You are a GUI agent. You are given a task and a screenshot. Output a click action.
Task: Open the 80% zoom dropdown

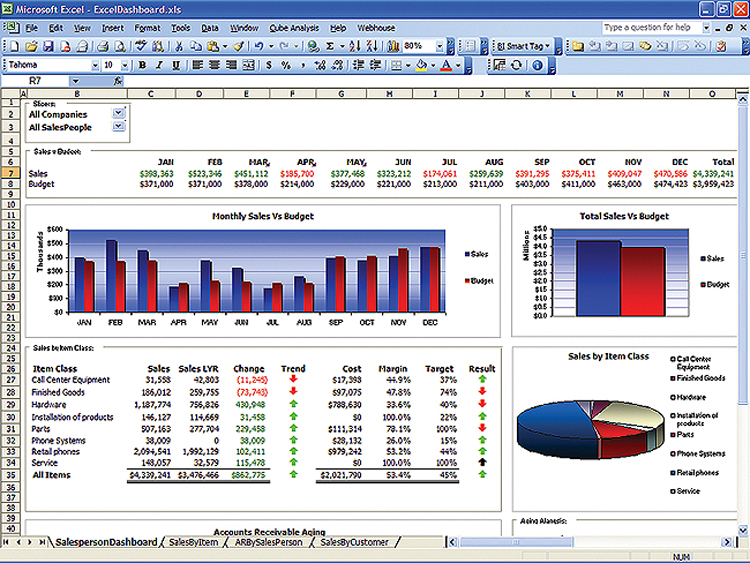439,46
